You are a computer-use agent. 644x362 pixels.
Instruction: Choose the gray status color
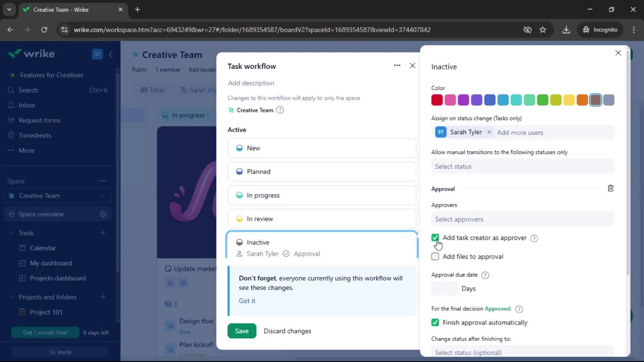click(x=609, y=100)
